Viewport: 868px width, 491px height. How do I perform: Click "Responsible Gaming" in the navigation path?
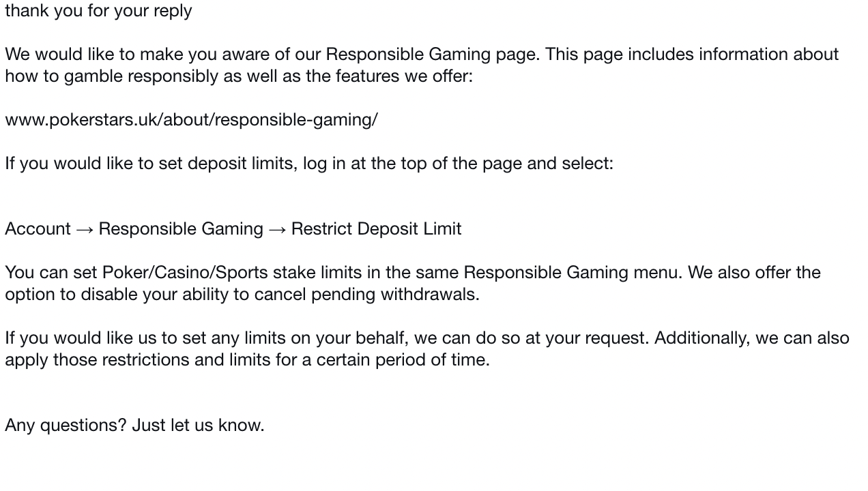(x=181, y=229)
